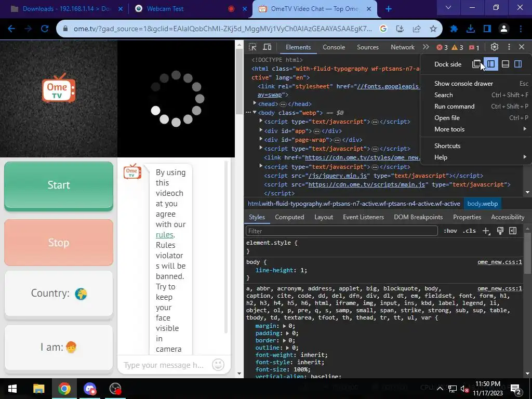Open the Properties pane
This screenshot has height=399, width=532.
point(467,217)
